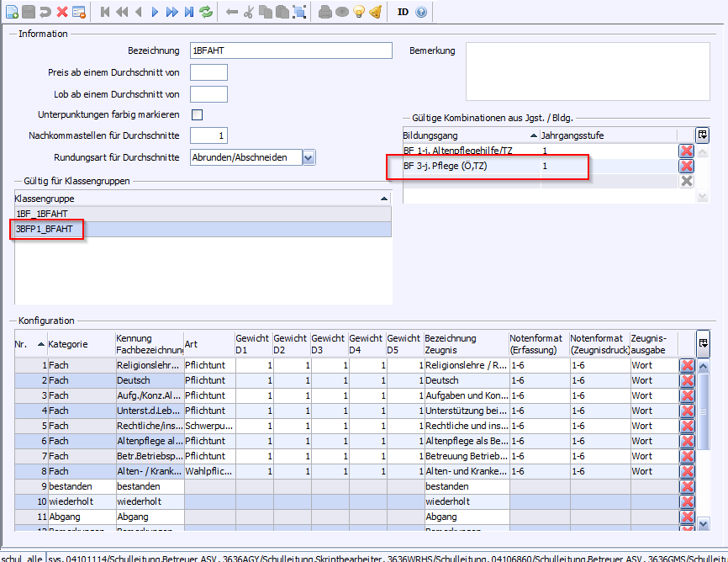Jump to the last record in toolbar
Screen dimensions: 728x562
pyautogui.click(x=189, y=12)
